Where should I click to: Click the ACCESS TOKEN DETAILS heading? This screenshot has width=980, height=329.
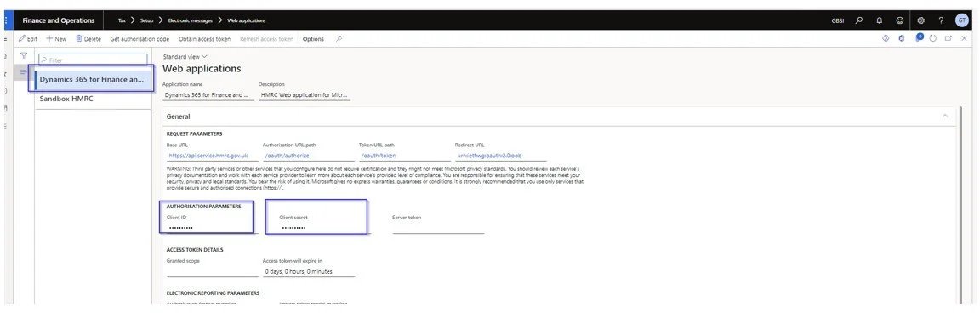click(194, 250)
